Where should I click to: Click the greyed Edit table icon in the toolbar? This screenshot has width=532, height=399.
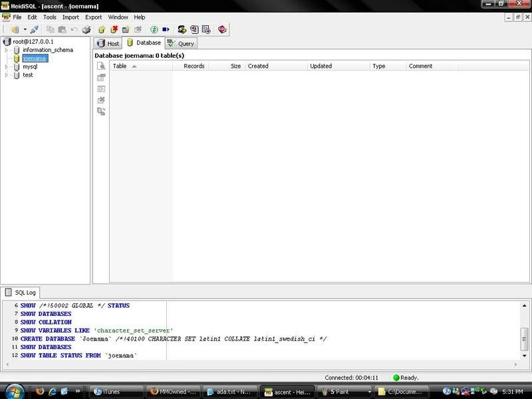click(138, 30)
